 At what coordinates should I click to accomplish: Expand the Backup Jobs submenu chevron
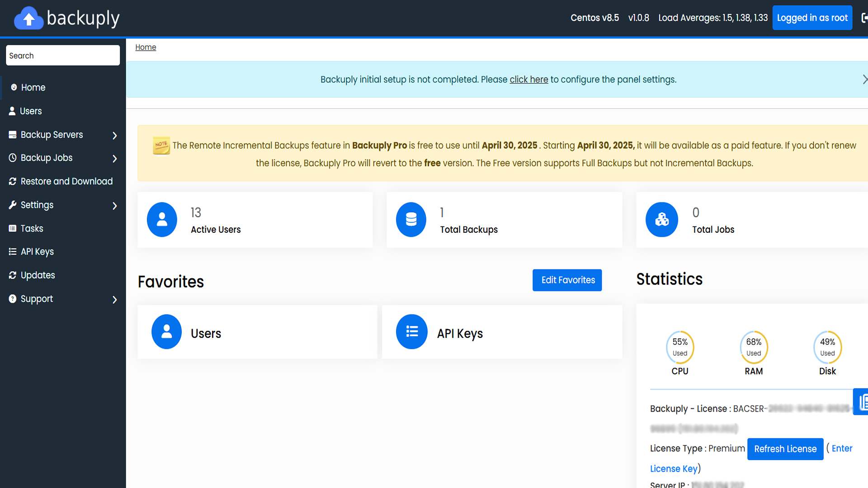coord(114,159)
